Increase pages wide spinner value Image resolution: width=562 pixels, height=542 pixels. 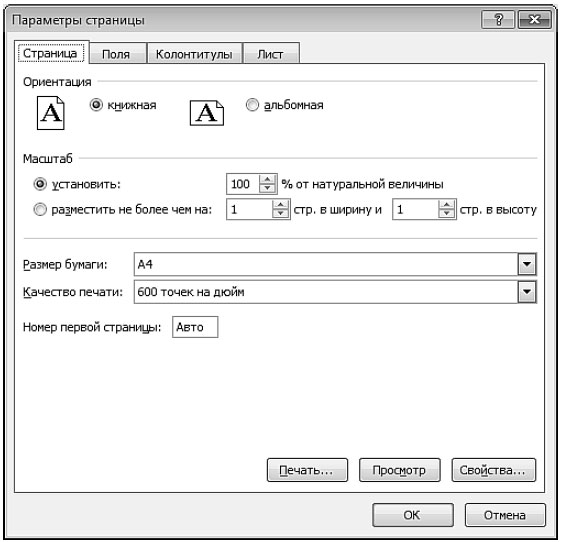point(280,205)
